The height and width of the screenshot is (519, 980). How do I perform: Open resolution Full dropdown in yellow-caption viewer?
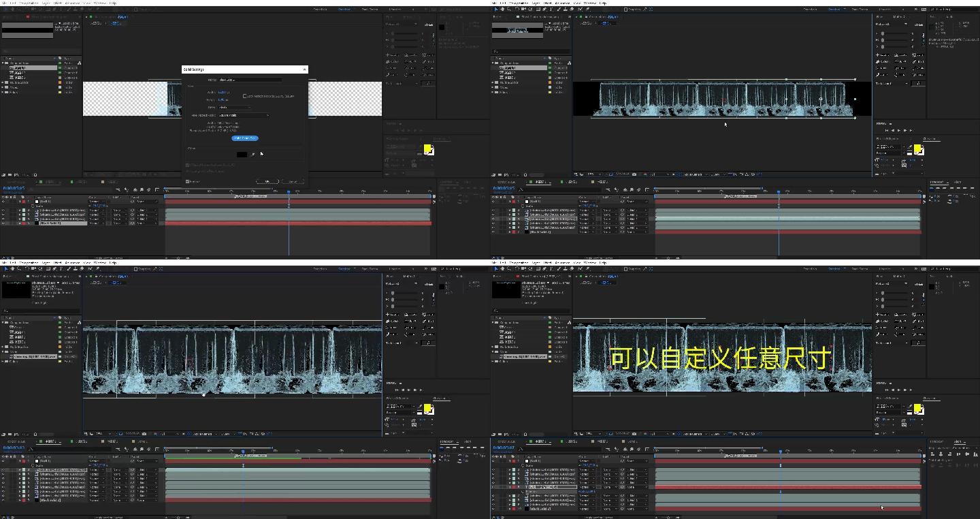(659, 434)
